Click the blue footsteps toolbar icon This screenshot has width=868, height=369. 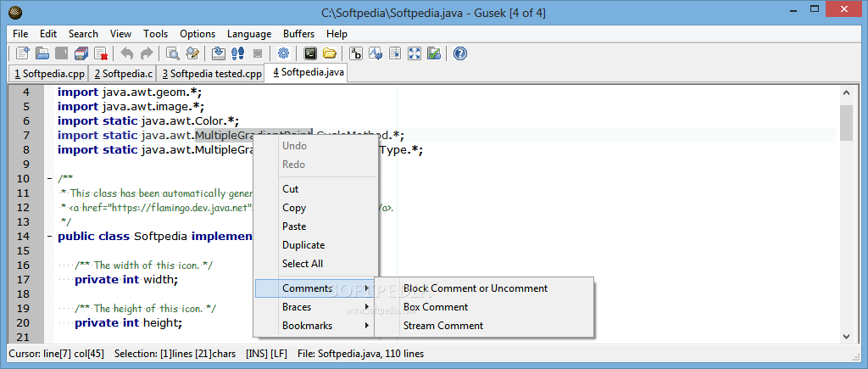pos(238,53)
